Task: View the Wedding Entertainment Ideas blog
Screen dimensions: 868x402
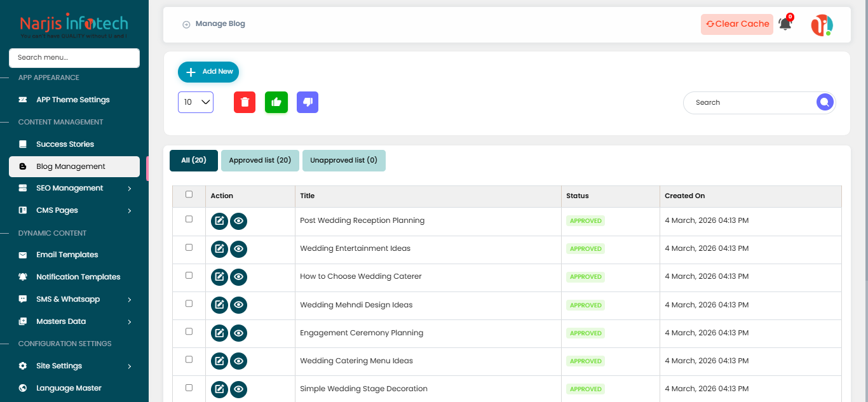Action: coord(239,249)
